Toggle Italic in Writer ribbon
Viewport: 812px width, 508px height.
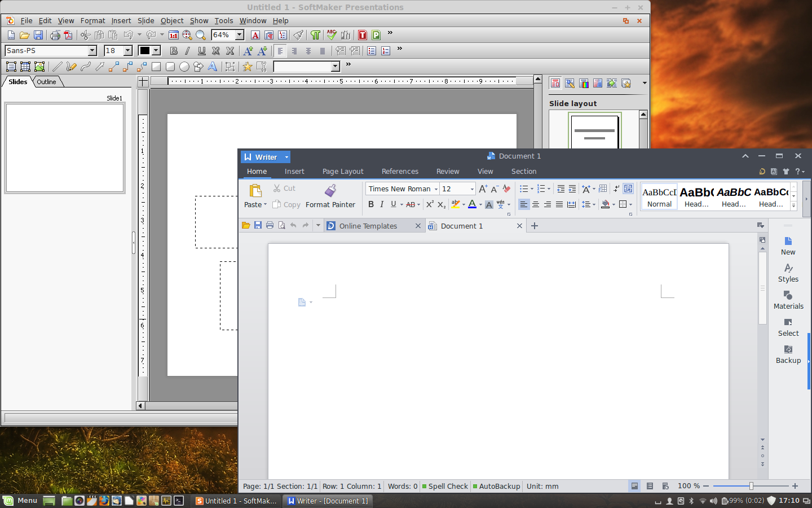click(382, 204)
